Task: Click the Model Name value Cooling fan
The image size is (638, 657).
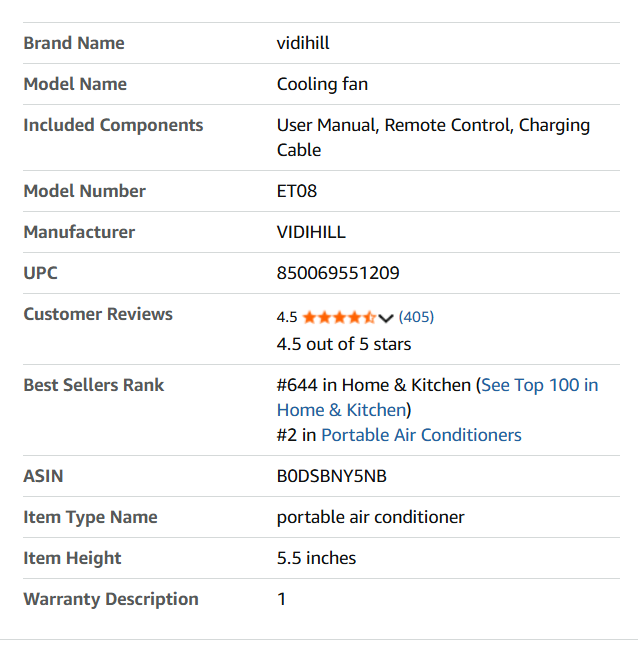Action: (322, 84)
